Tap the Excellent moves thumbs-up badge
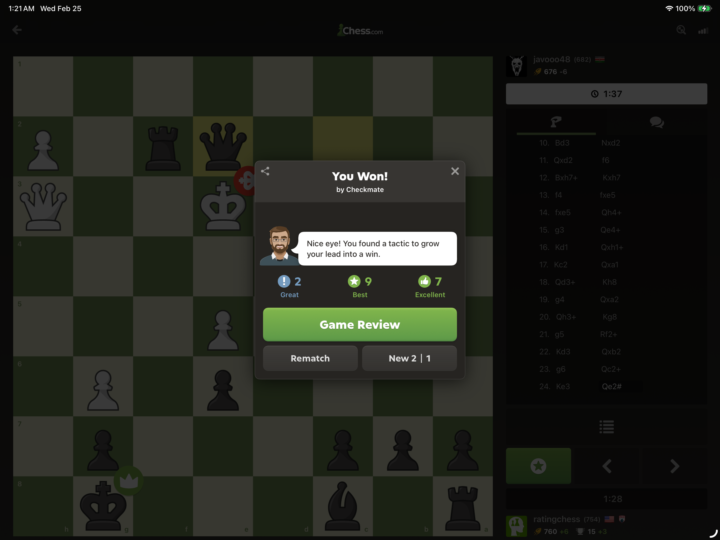720x540 pixels. click(430, 287)
